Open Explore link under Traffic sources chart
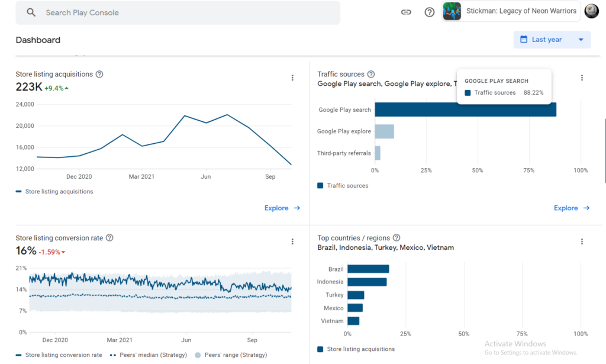The height and width of the screenshot is (364, 606). (x=572, y=208)
